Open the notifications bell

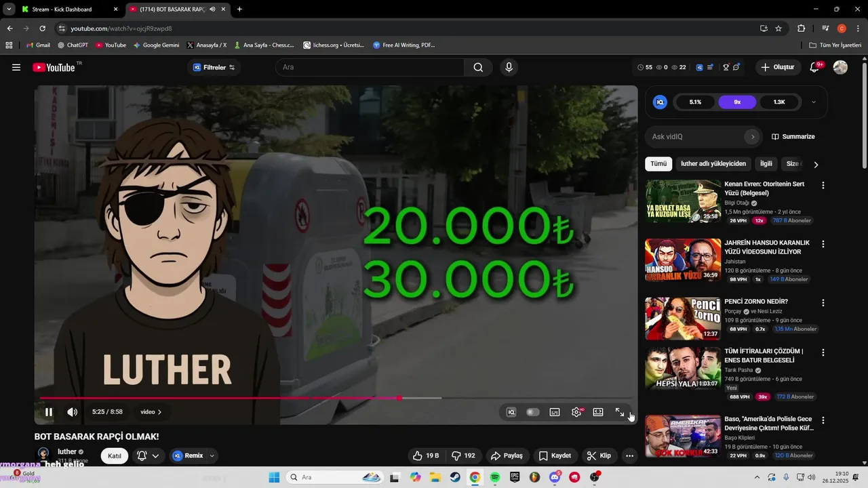(x=815, y=67)
